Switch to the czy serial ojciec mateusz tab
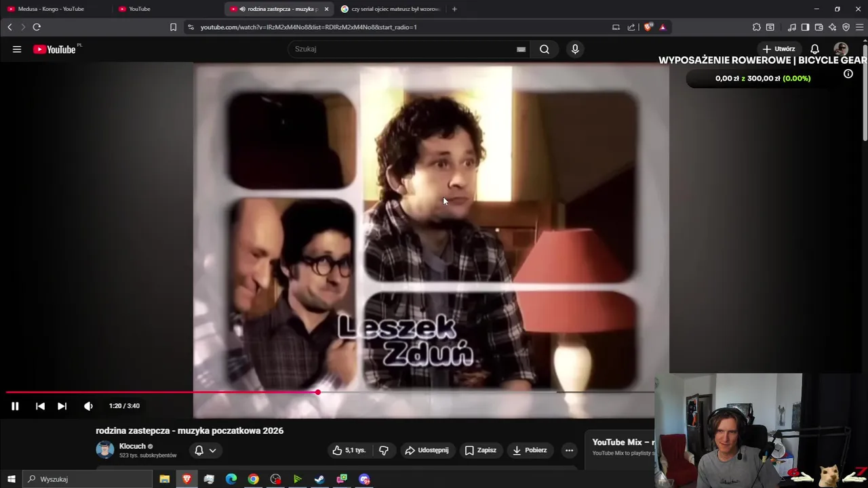Viewport: 868px width, 488px height. coord(390,9)
